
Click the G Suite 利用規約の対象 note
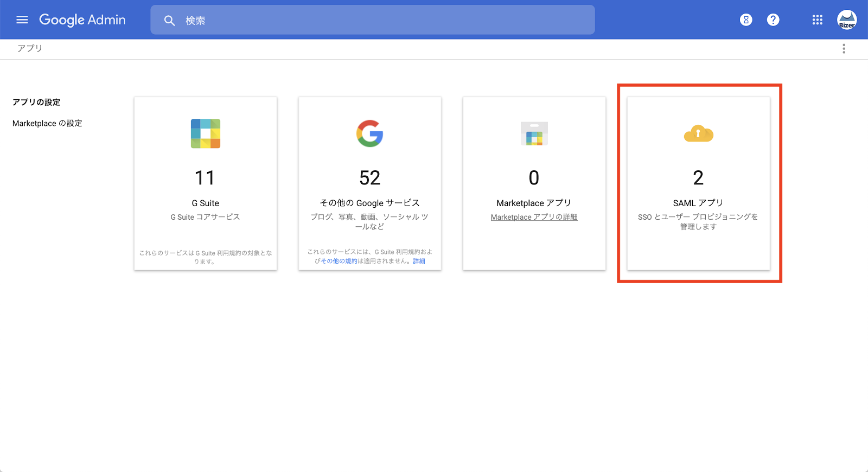[x=206, y=257]
